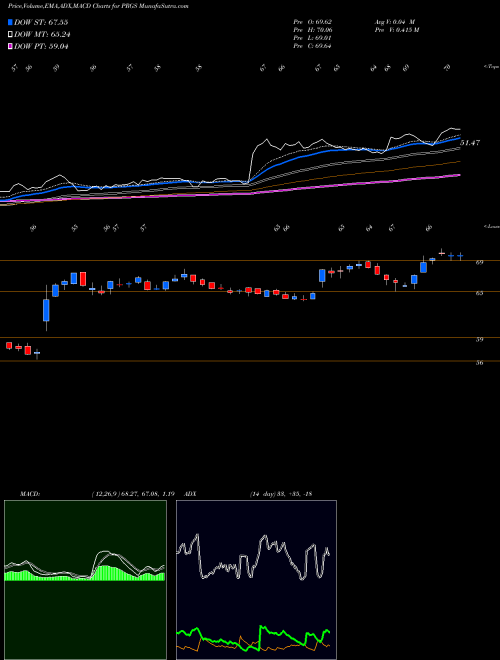Select the 'DOW PT: 59.04' legend text

tap(41, 46)
